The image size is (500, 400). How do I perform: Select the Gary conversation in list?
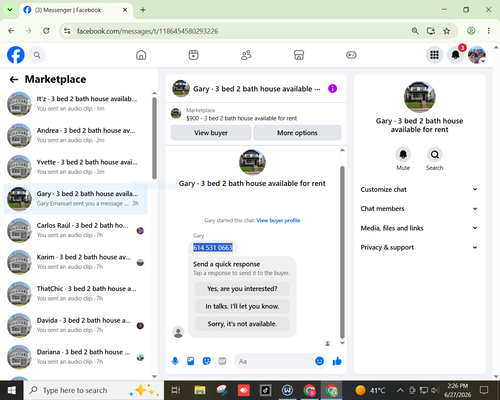pyautogui.click(x=76, y=199)
